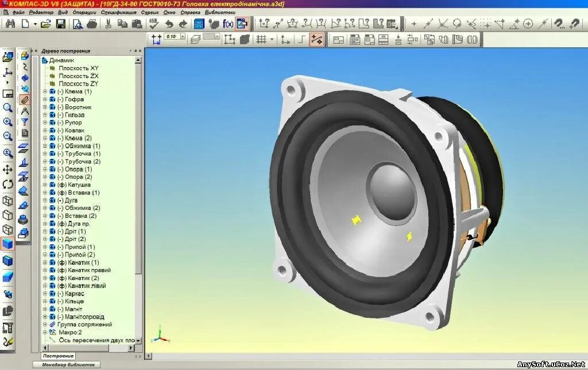This screenshot has width=588, height=370.
Task: Toggle the highlighted properties panel button
Action: 242,24
